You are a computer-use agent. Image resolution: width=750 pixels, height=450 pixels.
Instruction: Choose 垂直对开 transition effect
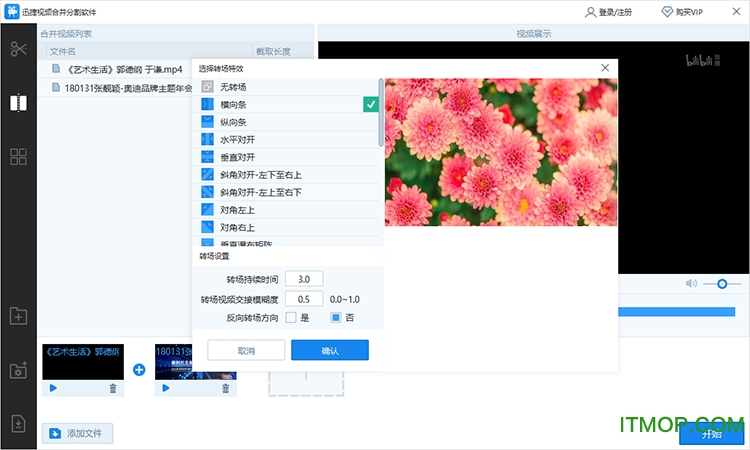coord(286,157)
